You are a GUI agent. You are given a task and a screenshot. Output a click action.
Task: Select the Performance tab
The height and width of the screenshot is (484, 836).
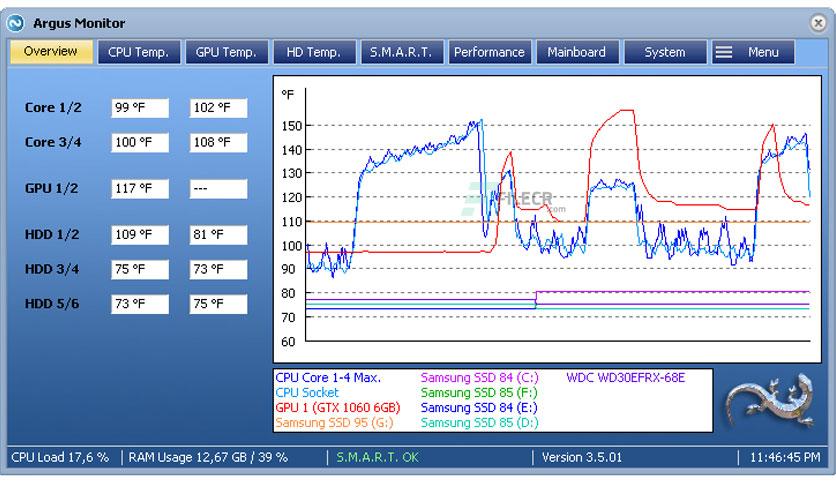pyautogui.click(x=489, y=52)
